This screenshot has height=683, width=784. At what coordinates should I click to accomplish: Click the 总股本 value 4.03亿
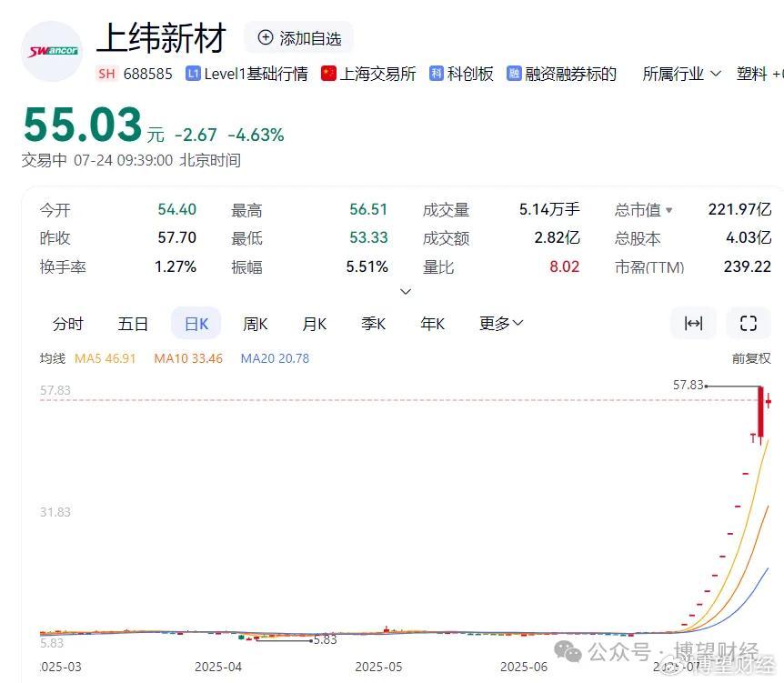coord(749,237)
